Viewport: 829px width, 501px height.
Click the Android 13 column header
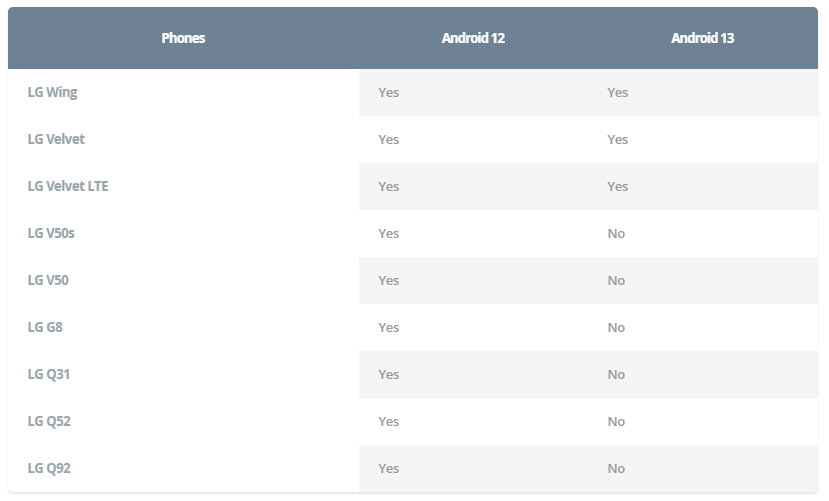(x=703, y=38)
